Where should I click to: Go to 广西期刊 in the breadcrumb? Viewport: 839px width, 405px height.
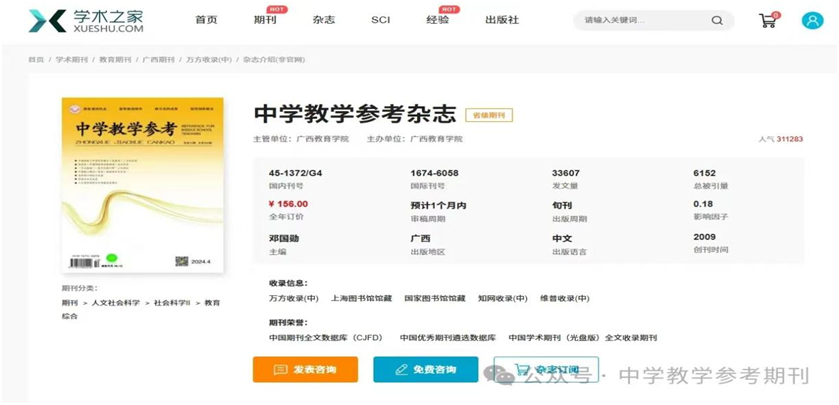pos(158,60)
